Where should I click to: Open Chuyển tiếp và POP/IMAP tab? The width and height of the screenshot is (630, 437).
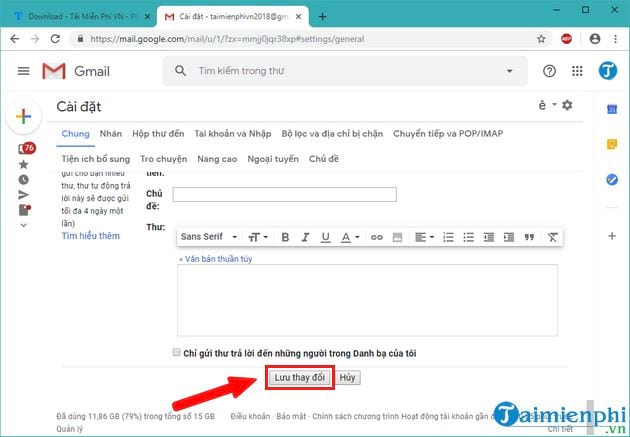(448, 133)
